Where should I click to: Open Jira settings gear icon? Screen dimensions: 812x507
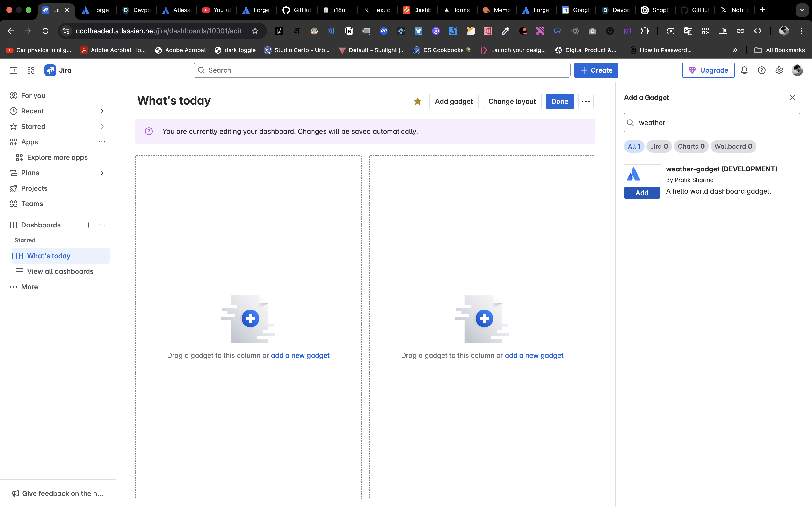click(779, 70)
